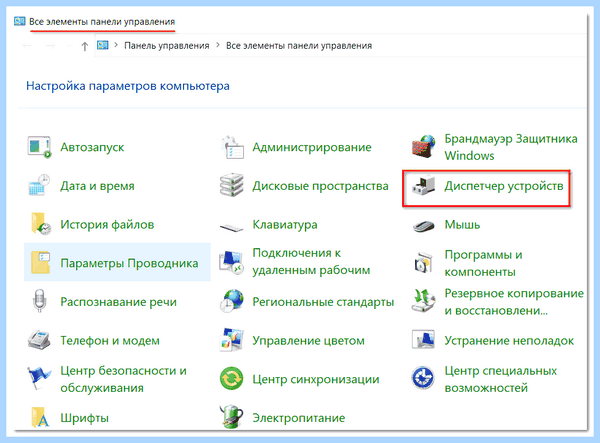Open Резервное копирование и восстановление link
Screen dimensions: 600x443
514,302
